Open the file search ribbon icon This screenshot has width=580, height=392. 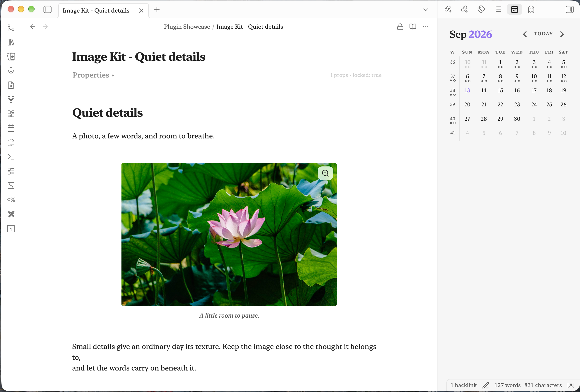[x=11, y=85]
